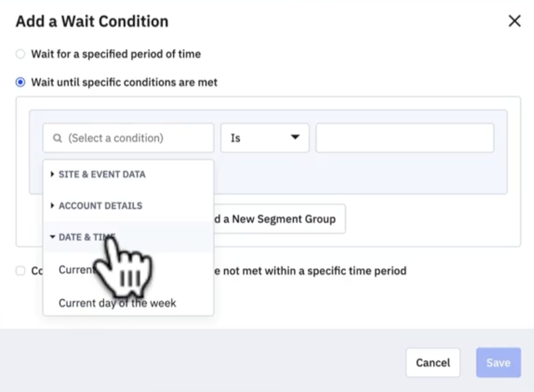
Task: Open the 'Is' operator dropdown
Action: [264, 138]
